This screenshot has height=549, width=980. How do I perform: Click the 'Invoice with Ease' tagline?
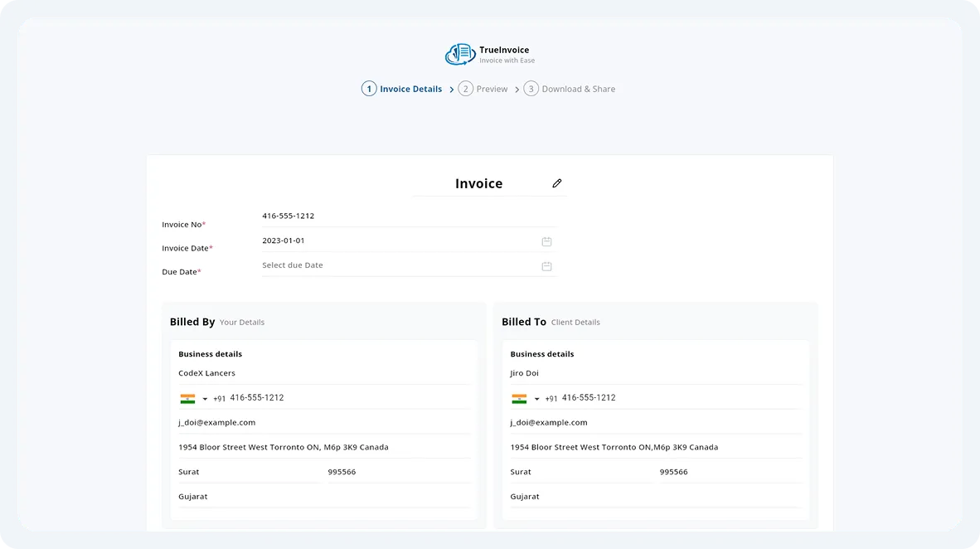click(507, 61)
